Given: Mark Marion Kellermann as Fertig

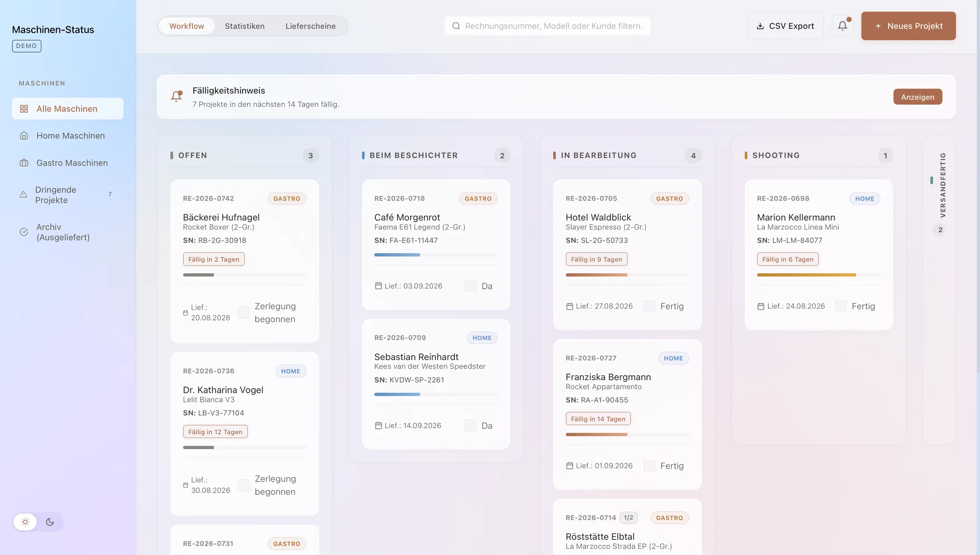Looking at the screenshot, I should (841, 306).
